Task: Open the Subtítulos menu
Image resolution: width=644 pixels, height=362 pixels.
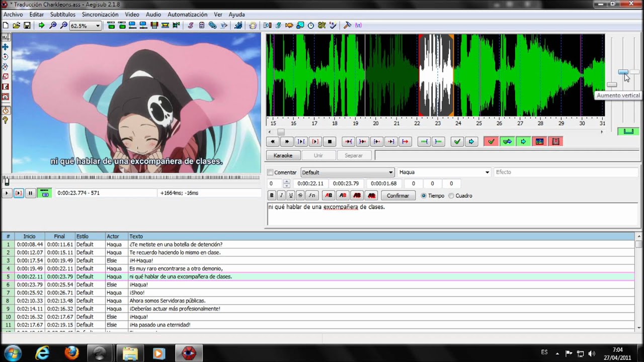Action: coord(63,15)
